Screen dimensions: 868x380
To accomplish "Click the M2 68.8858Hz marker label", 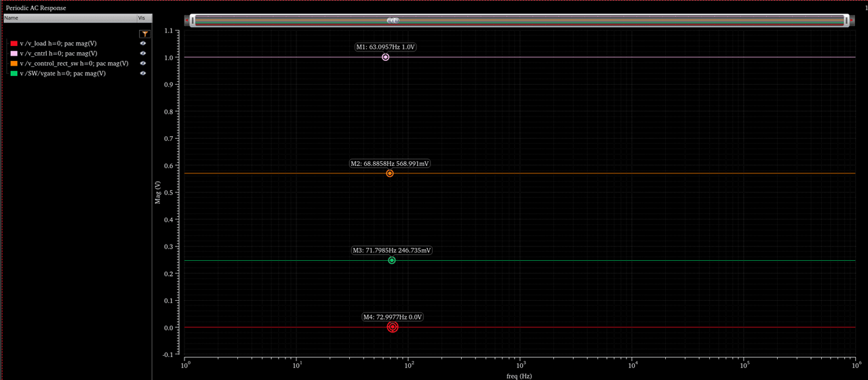I will pyautogui.click(x=390, y=163).
